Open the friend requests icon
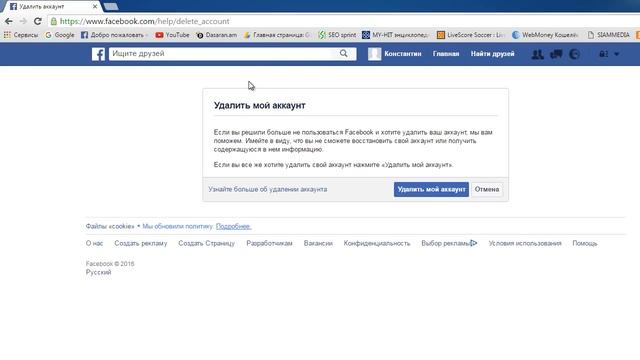Image resolution: width=640 pixels, height=360 pixels. click(538, 54)
